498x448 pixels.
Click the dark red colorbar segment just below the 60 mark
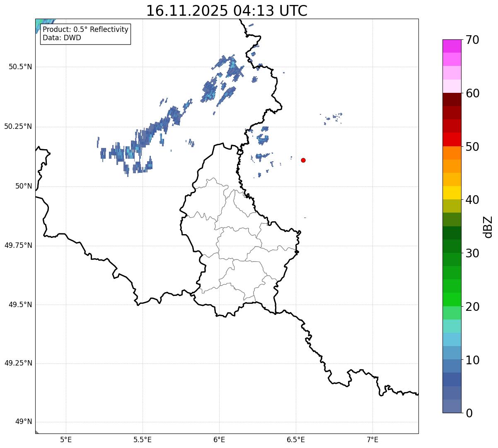452,99
